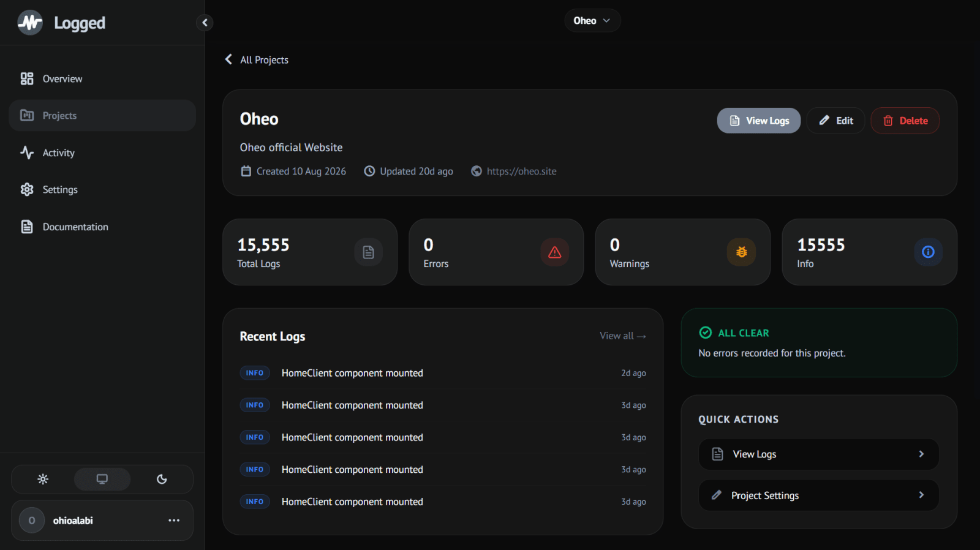Click the Recent Logs heading
This screenshot has width=980, height=550.
(273, 336)
